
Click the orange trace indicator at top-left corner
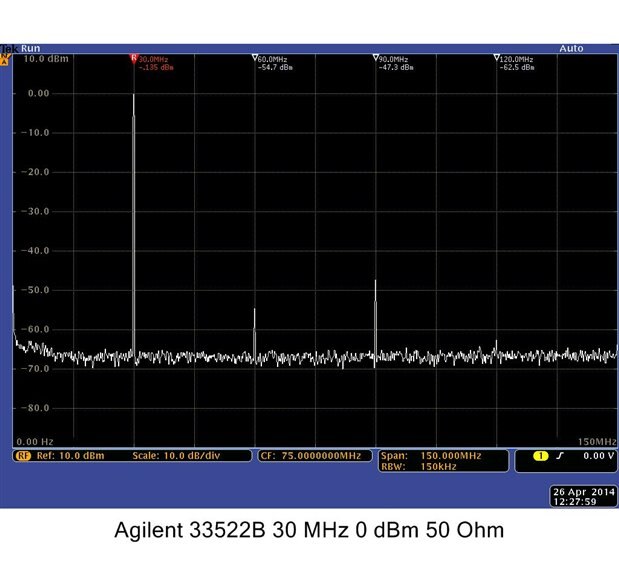pyautogui.click(x=5, y=60)
